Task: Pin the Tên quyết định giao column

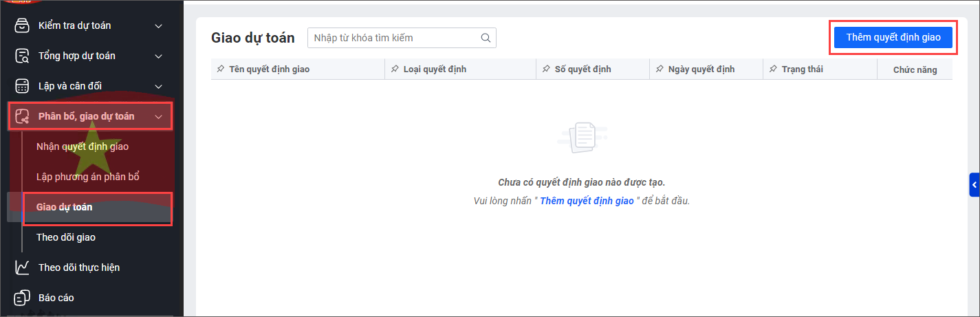Action: pyautogui.click(x=220, y=69)
